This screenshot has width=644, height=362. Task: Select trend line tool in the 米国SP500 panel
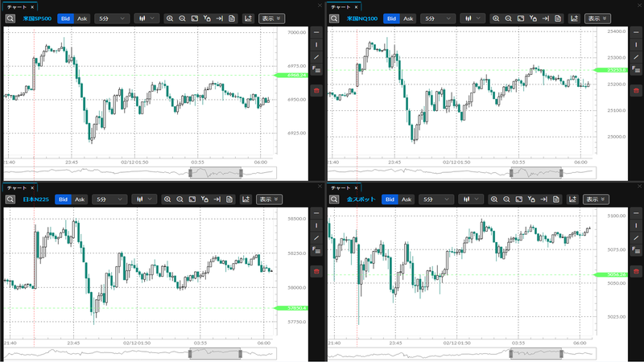[316, 57]
